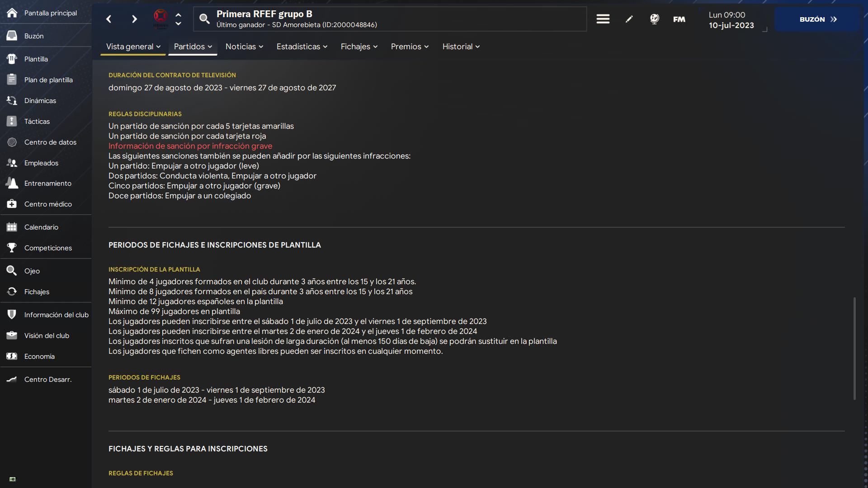The width and height of the screenshot is (868, 488).
Task: Click the Centro Desarr. icon
Action: pos(12,379)
